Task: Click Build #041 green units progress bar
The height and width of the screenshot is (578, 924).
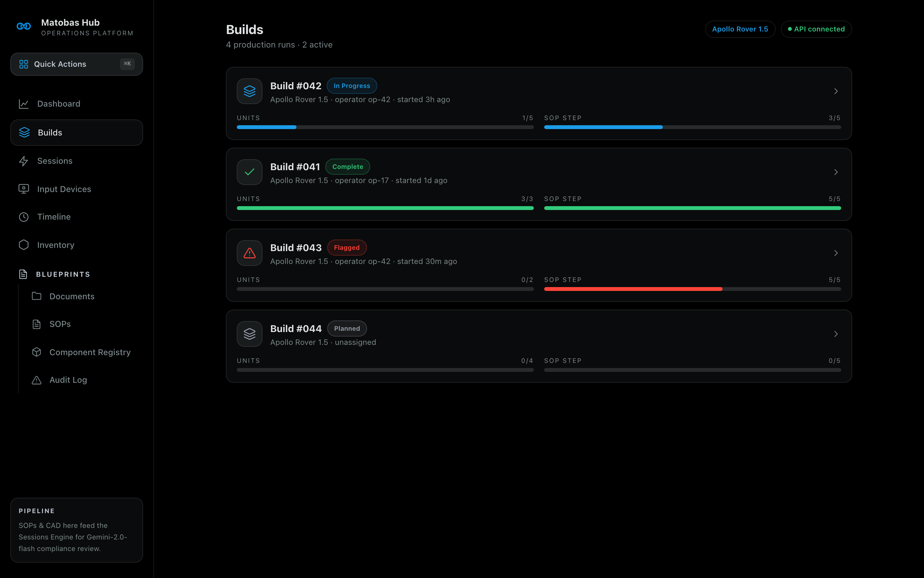Action: (x=385, y=208)
